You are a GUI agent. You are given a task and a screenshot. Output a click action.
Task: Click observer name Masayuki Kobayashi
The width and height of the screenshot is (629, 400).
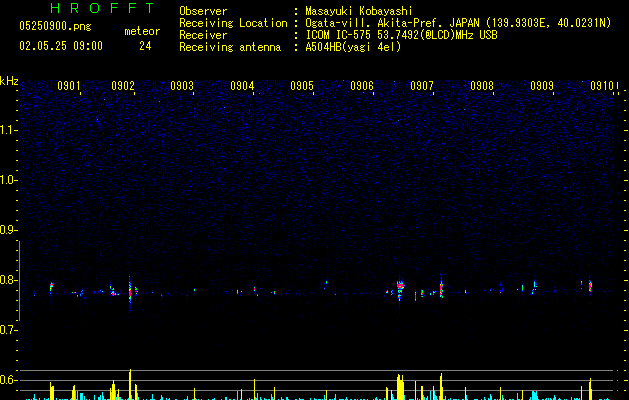click(x=359, y=11)
